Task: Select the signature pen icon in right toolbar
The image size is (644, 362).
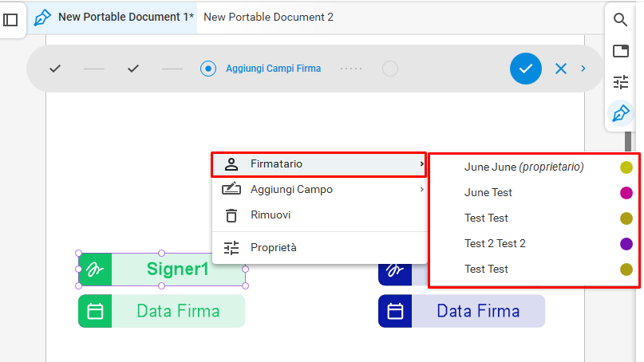Action: pos(621,113)
